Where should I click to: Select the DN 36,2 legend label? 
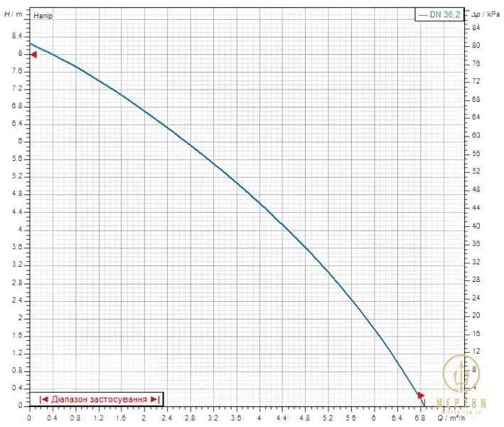(x=445, y=14)
